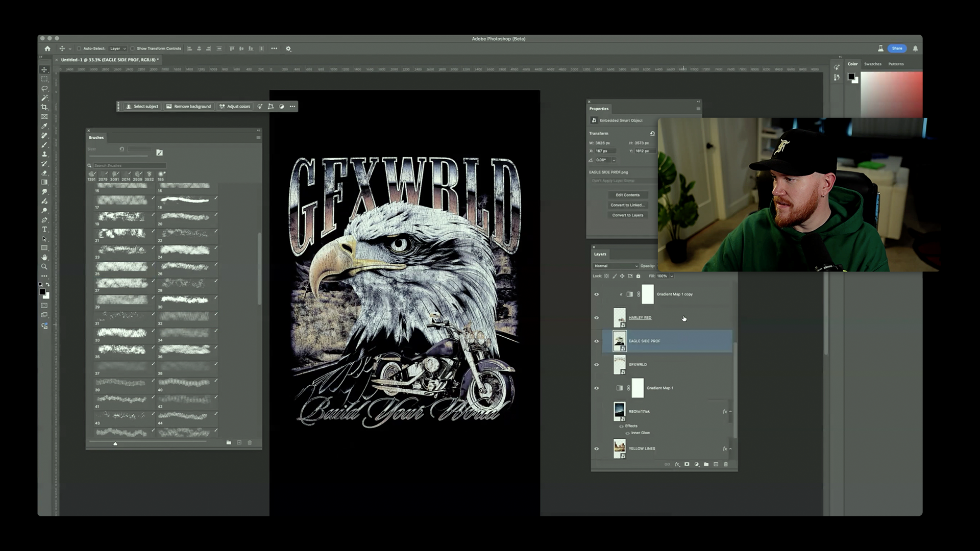Image resolution: width=980 pixels, height=551 pixels.
Task: Click the Select subject button
Action: tap(142, 107)
